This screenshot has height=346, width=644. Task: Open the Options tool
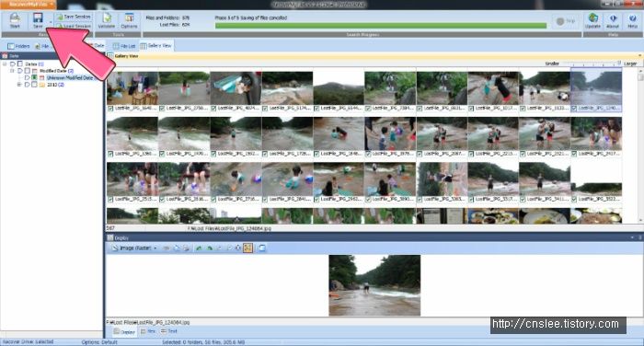[x=129, y=20]
